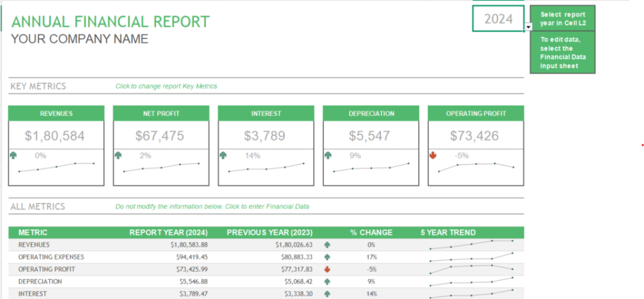
Task: Click the Revenues row 5 year trend sparkline
Action: click(472, 245)
